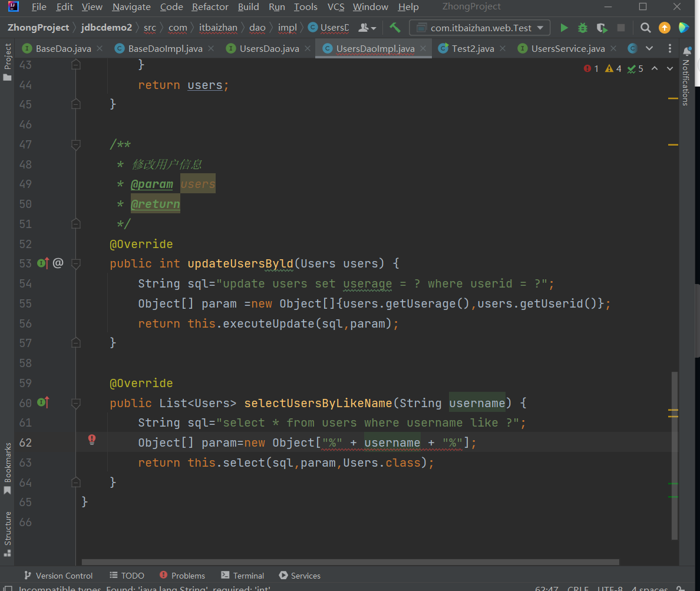This screenshot has height=591, width=700.
Task: Click the yellow warning count indicator
Action: click(x=613, y=69)
